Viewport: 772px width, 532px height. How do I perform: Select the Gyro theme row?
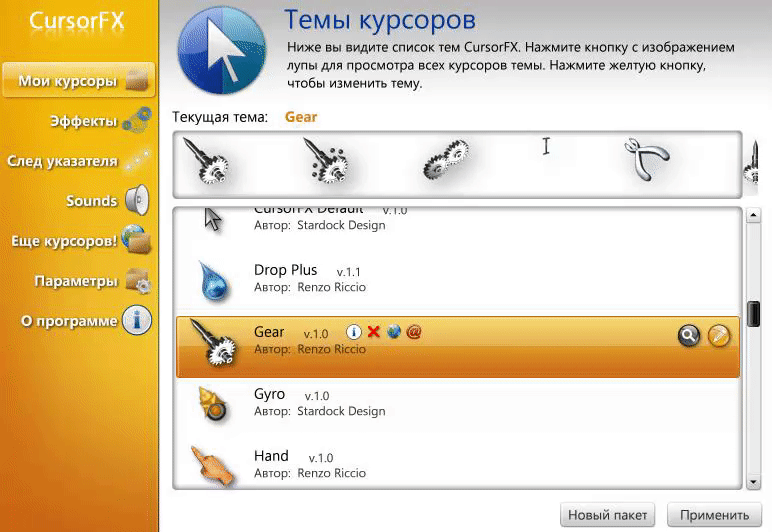pyautogui.click(x=458, y=409)
